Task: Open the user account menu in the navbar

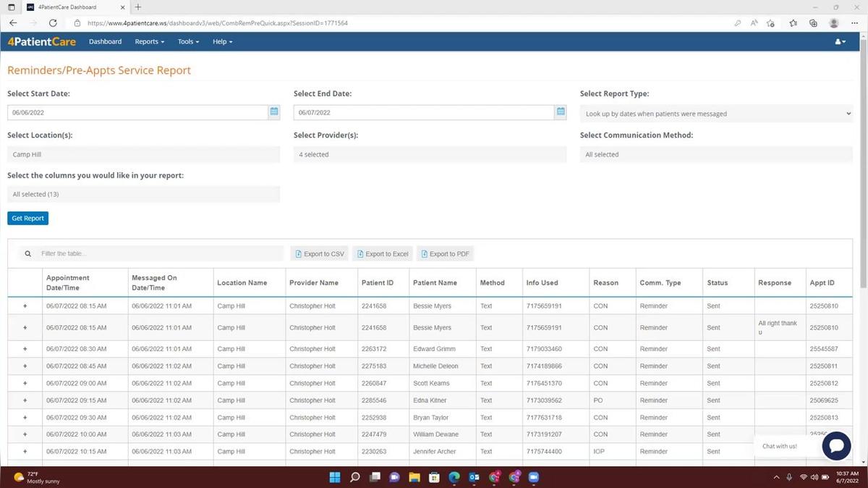Action: (x=839, y=41)
